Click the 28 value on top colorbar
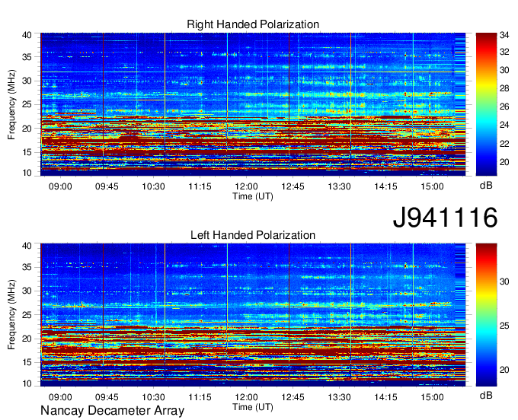The width and height of the screenshot is (518, 420). click(x=504, y=88)
